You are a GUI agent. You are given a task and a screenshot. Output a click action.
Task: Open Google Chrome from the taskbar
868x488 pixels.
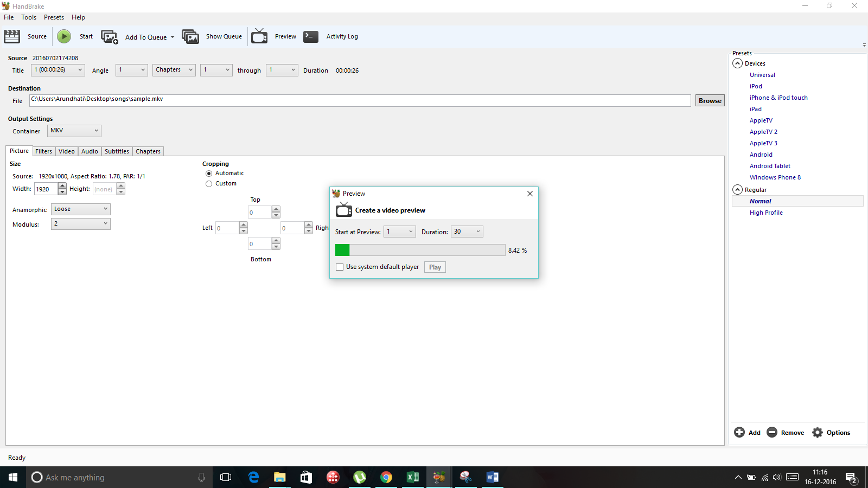[386, 477]
